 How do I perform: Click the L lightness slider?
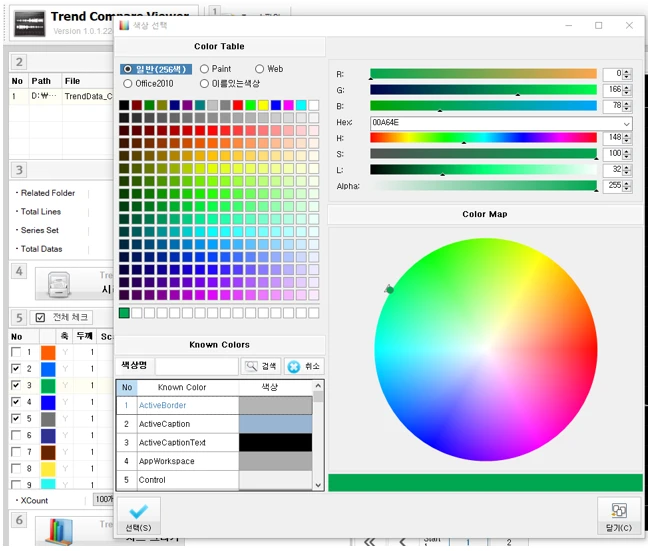coord(483,169)
